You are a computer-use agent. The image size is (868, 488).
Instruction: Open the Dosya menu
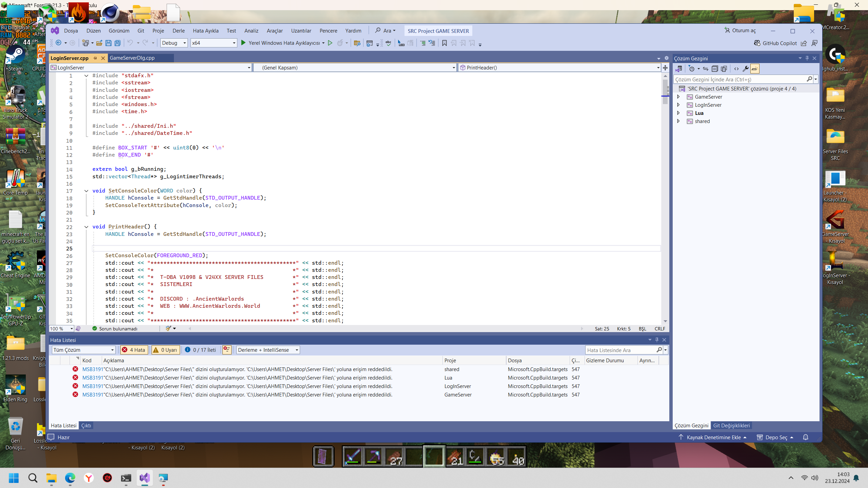pos(71,30)
